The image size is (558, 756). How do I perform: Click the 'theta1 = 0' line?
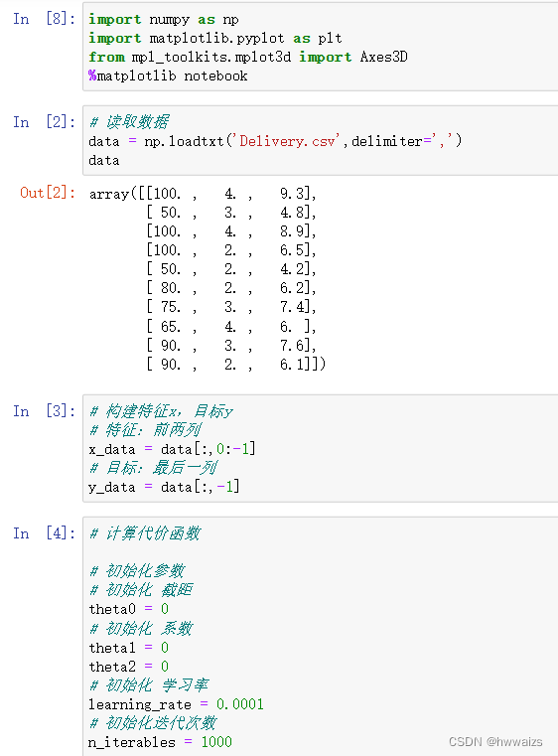coord(129,648)
